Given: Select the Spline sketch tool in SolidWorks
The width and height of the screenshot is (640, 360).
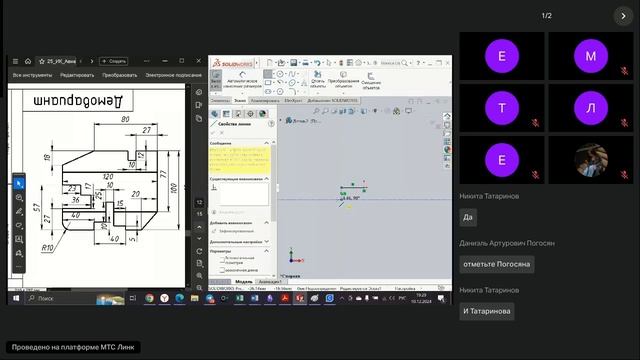Looking at the screenshot, I should coord(292,74).
